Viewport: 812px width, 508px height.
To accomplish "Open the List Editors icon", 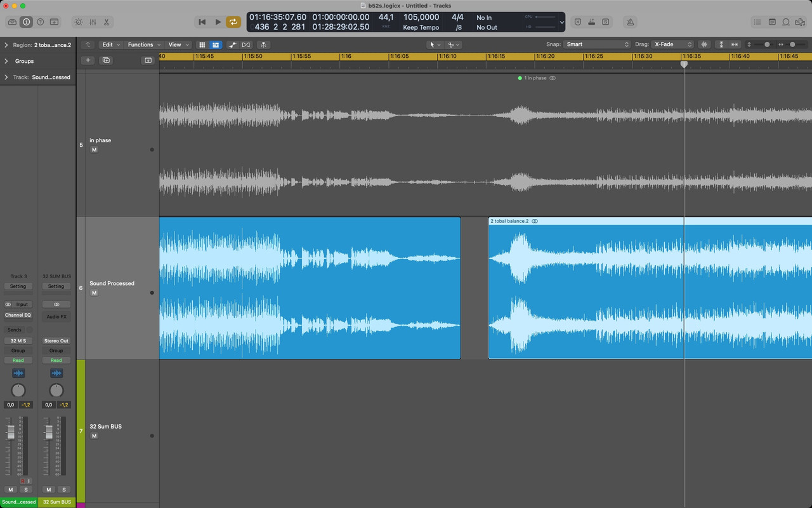I will (757, 22).
